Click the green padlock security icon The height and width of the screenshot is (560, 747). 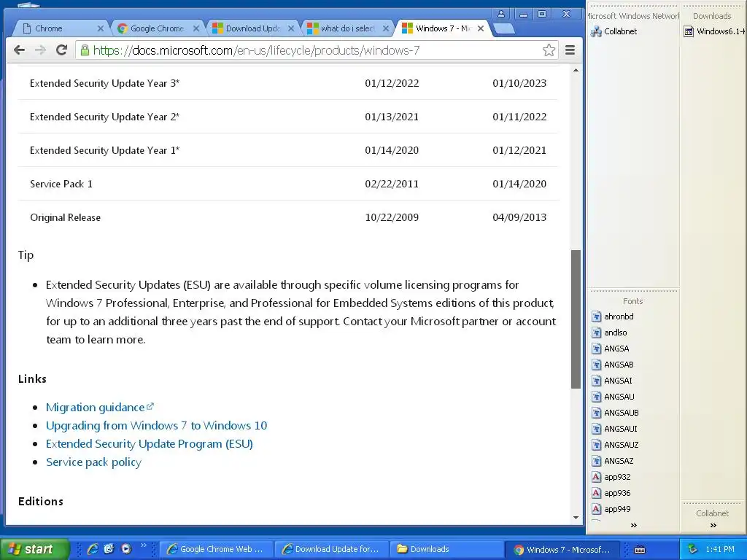(x=85, y=50)
